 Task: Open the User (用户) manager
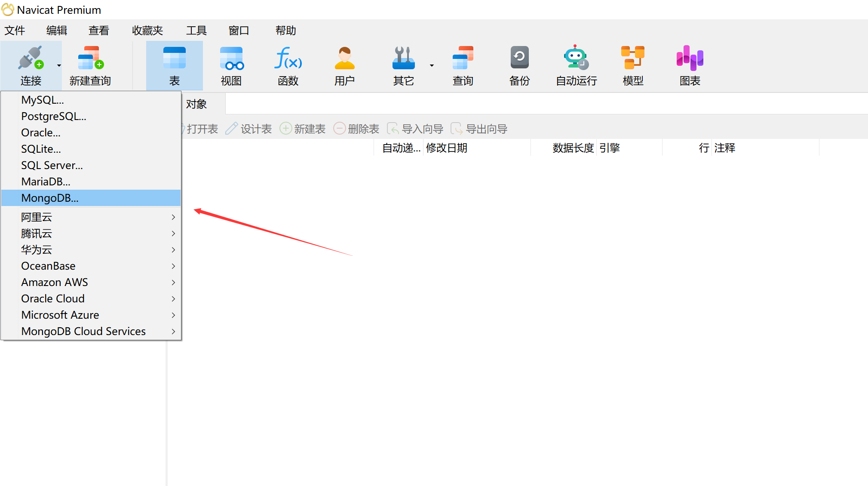[345, 58]
